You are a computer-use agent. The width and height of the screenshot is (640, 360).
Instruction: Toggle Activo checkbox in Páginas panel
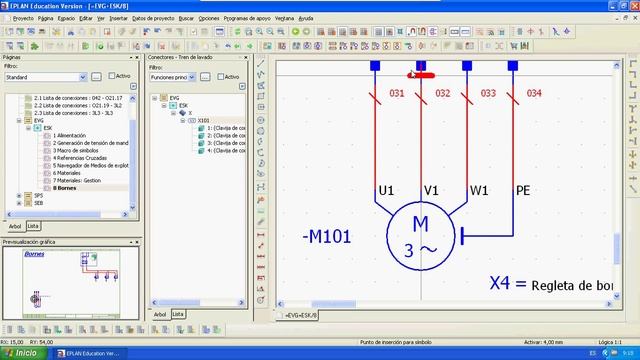pyautogui.click(x=111, y=76)
